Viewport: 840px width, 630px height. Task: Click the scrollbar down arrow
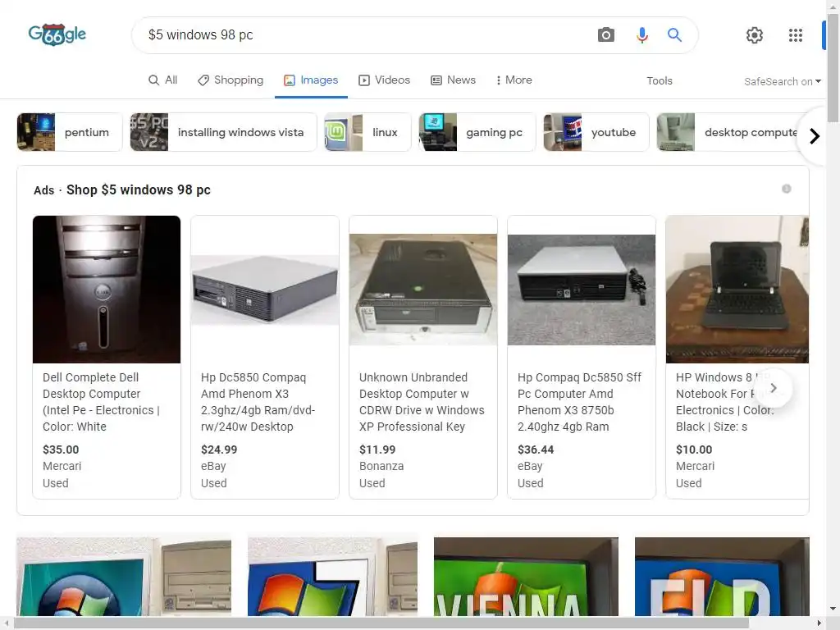(833, 609)
